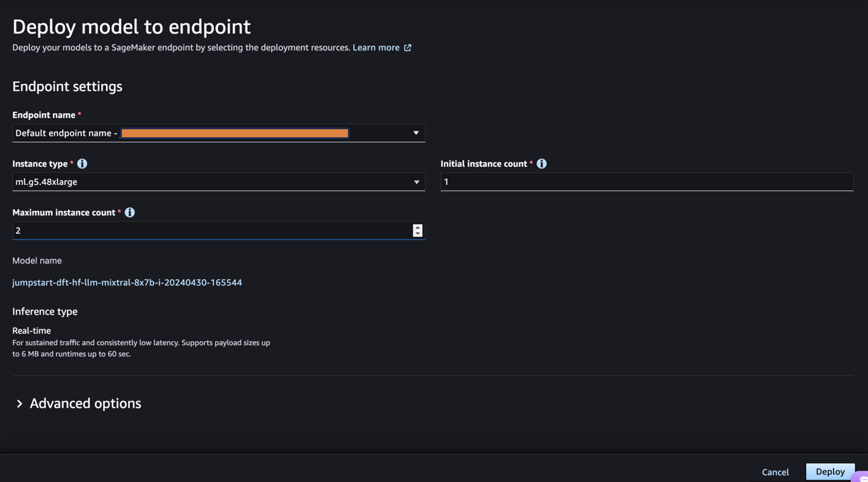The height and width of the screenshot is (482, 868).
Task: Click the Maximum instance count info icon
Action: coord(130,213)
